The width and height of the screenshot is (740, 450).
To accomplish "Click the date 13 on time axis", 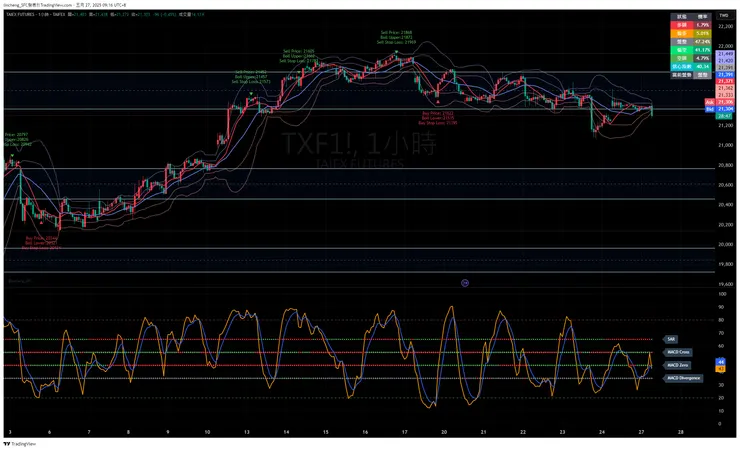I will 247,432.
